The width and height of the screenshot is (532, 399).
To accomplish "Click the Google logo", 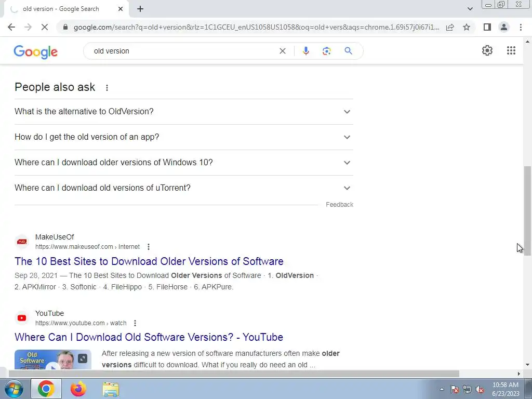I will [36, 51].
